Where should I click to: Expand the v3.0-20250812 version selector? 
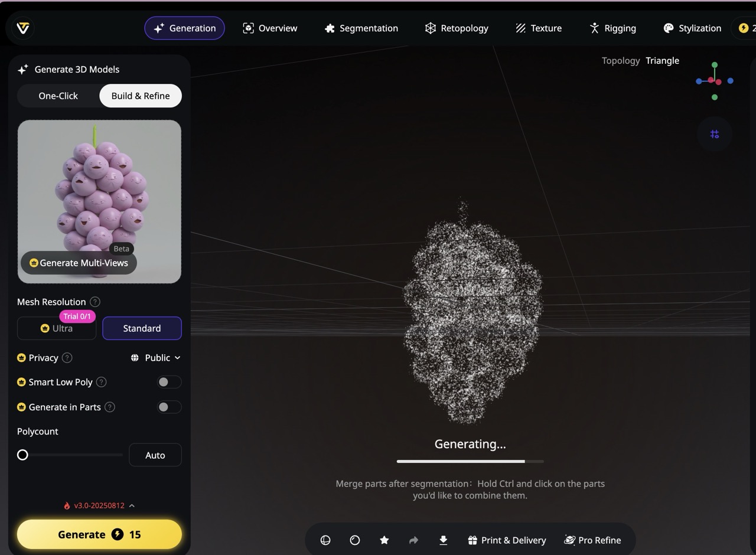(99, 505)
